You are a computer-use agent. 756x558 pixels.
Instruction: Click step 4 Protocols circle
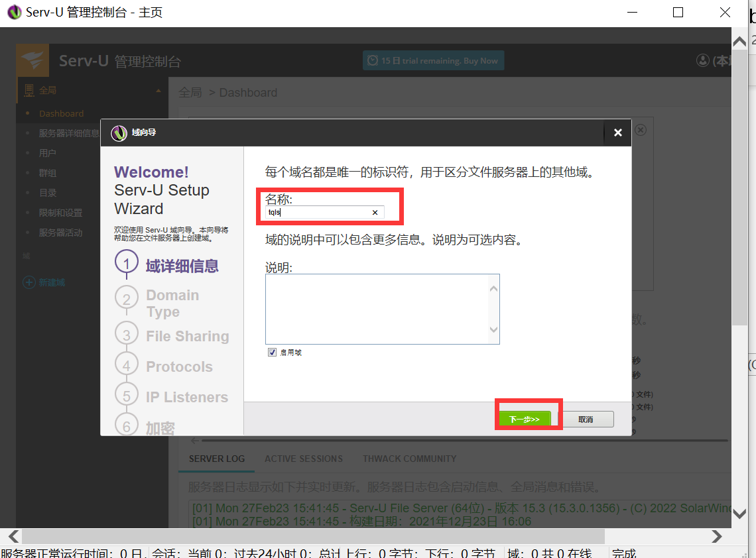(x=127, y=364)
